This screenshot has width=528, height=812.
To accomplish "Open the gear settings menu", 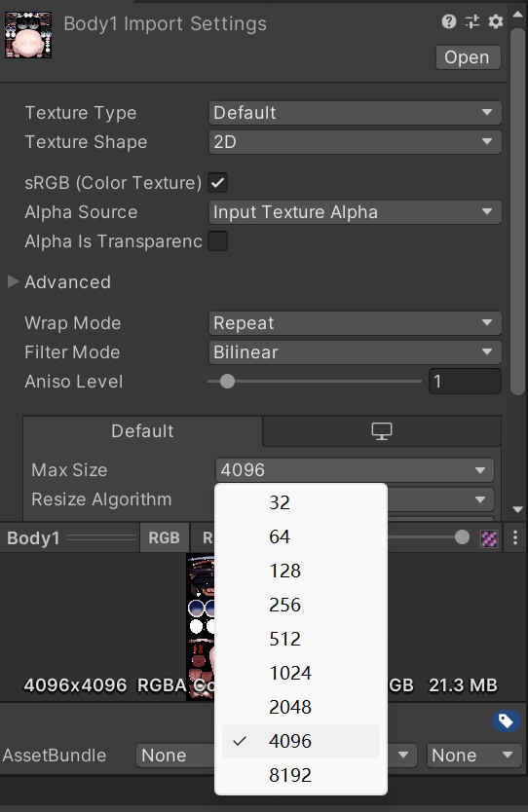I will (x=496, y=21).
